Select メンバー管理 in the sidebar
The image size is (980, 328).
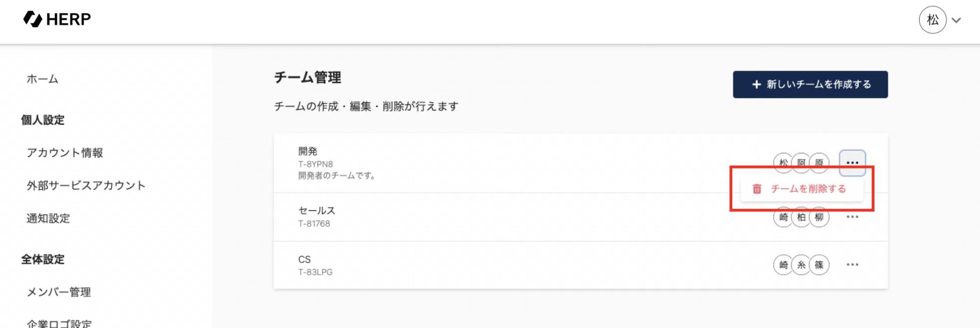(x=59, y=292)
